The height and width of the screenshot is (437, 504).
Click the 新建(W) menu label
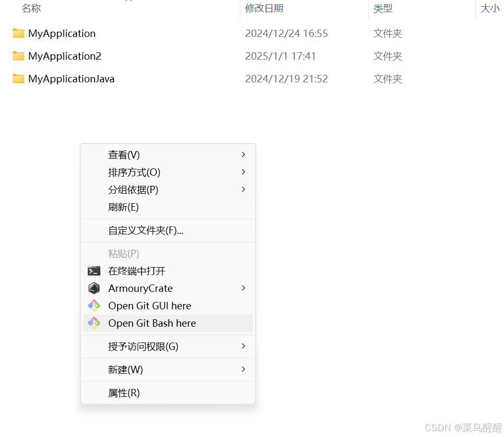click(x=125, y=369)
